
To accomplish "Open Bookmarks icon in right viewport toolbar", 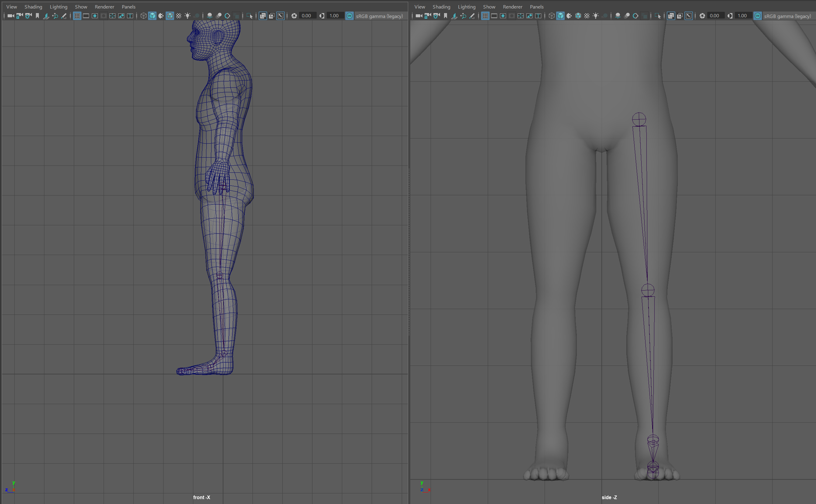I will [x=445, y=16].
